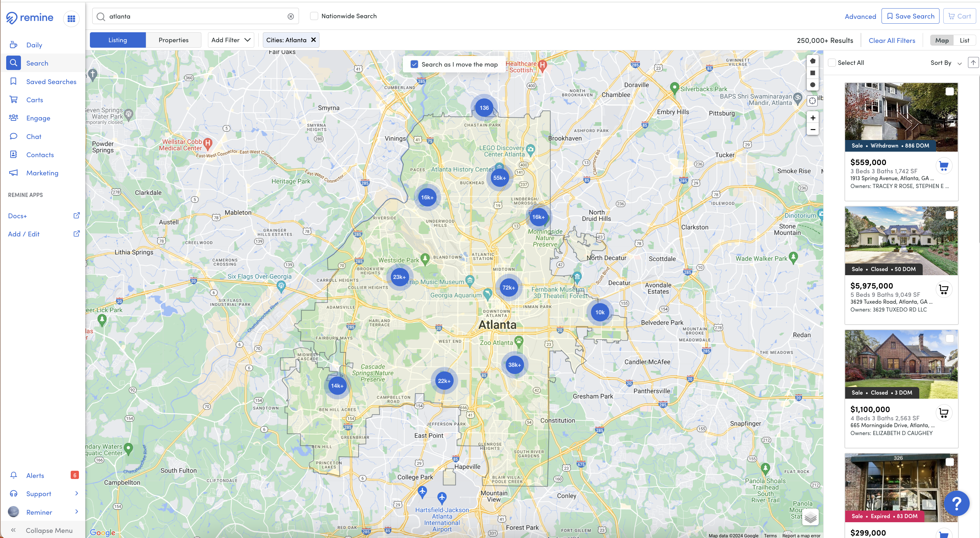
Task: Click the 136 map cluster
Action: click(484, 108)
